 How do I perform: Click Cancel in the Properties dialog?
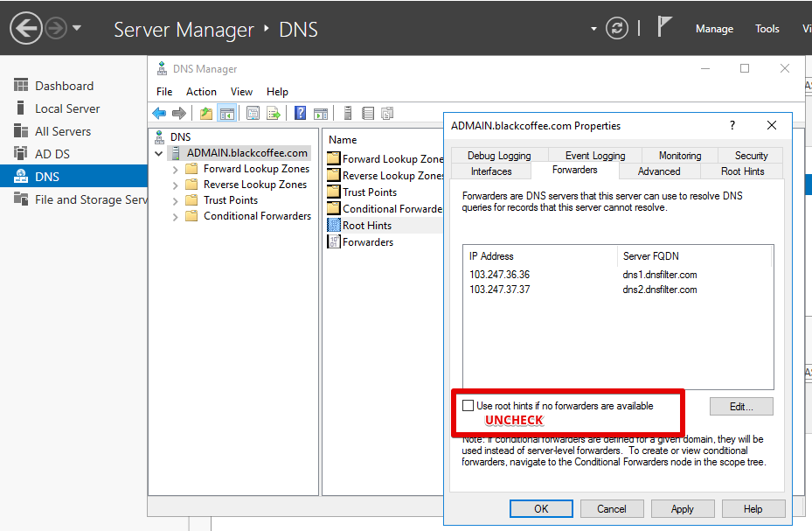click(612, 509)
